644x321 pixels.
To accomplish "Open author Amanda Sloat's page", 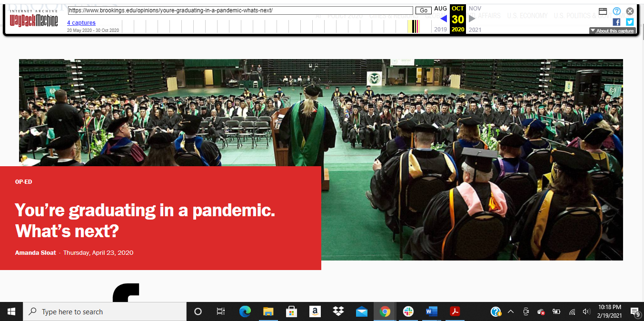I will (x=35, y=253).
